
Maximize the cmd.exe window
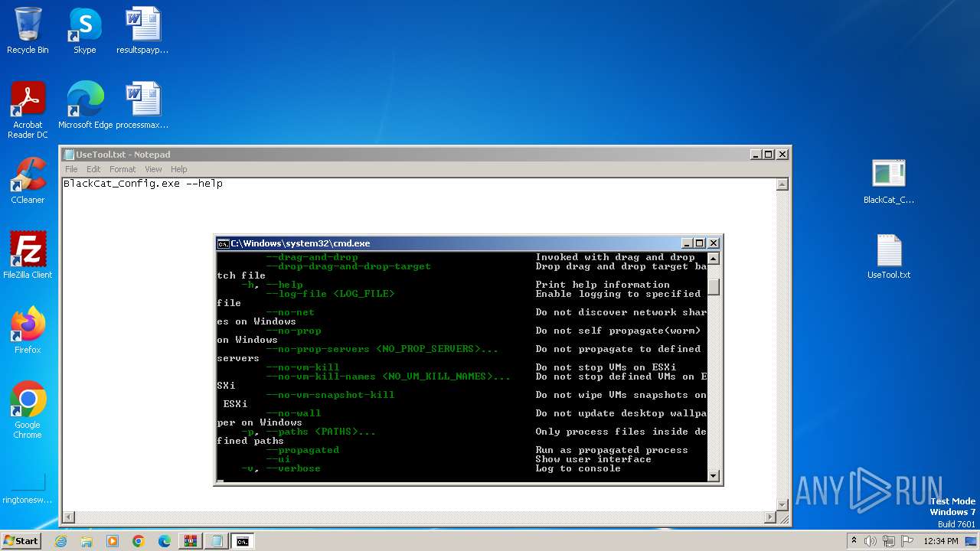coord(700,243)
